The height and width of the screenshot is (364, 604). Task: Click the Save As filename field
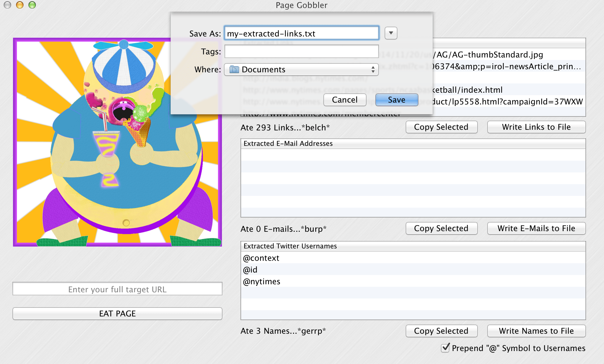click(301, 33)
